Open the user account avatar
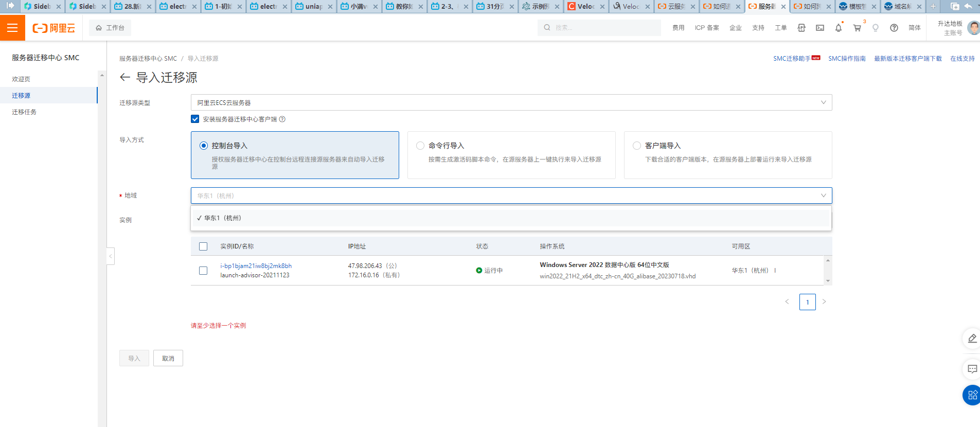Viewport: 980px width, 427px height. tap(973, 28)
